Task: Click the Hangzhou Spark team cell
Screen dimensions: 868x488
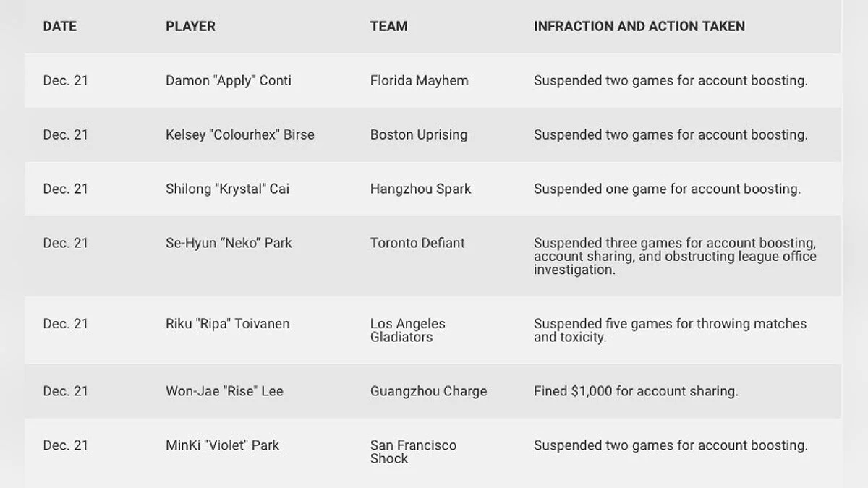Action: pyautogui.click(x=420, y=189)
